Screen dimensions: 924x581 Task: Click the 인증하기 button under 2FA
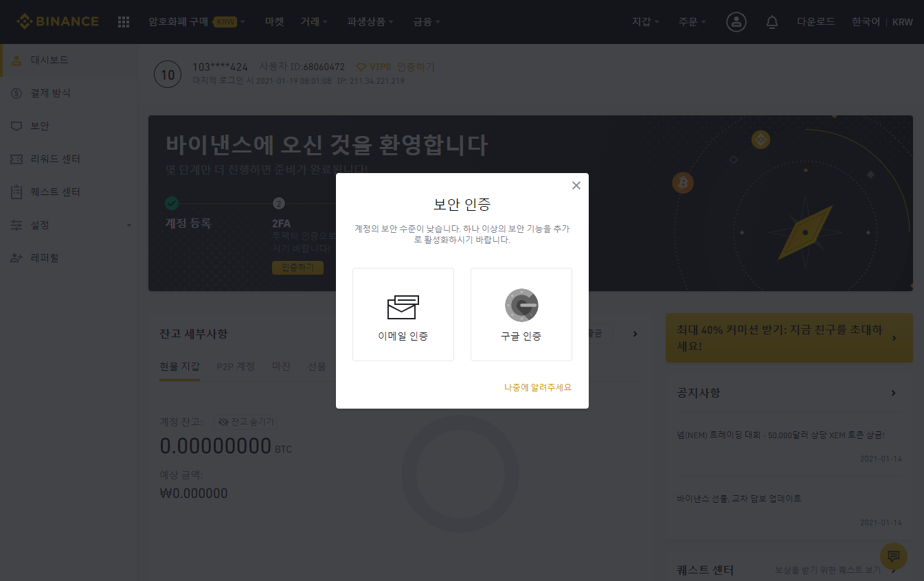click(297, 267)
